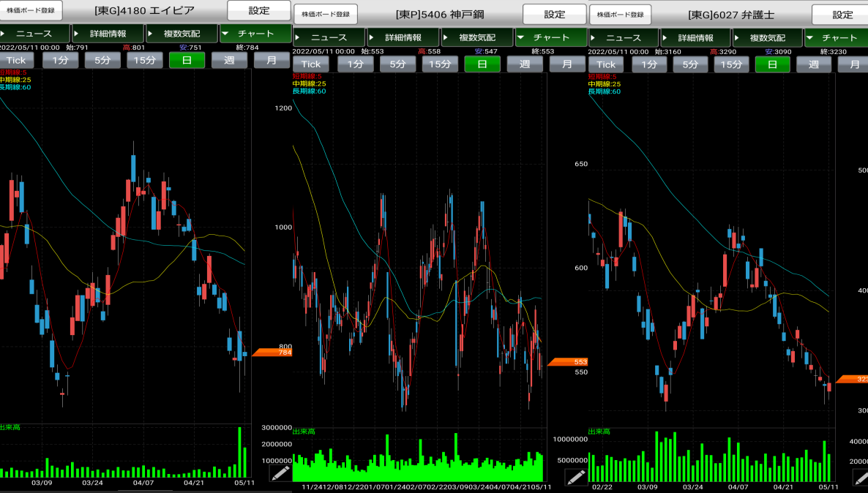Click the orange price marker on 弁護士 chart
Screen dimensions: 868x493
(x=853, y=379)
